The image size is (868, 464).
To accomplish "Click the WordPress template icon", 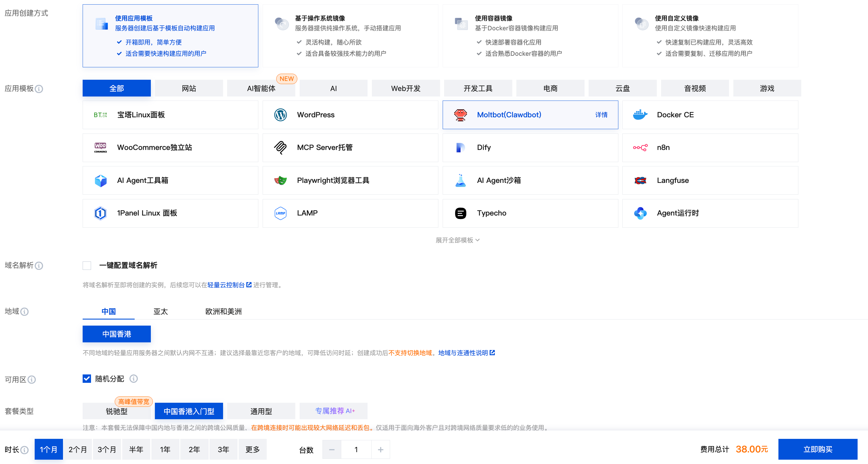I will (x=280, y=115).
